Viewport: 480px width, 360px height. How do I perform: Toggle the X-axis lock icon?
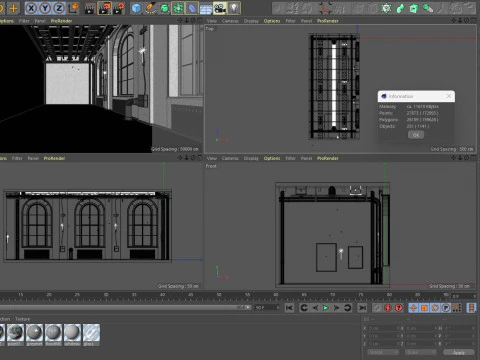coord(31,8)
